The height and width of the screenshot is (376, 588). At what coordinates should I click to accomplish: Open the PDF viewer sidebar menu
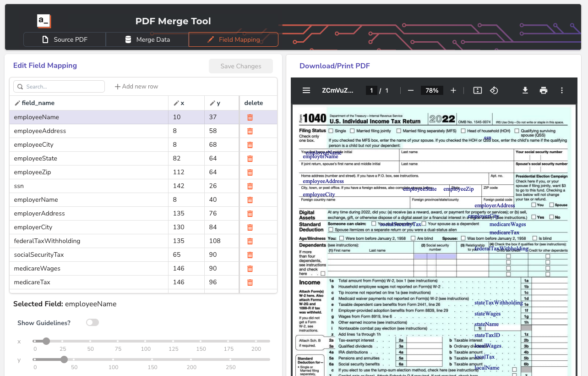coord(306,90)
